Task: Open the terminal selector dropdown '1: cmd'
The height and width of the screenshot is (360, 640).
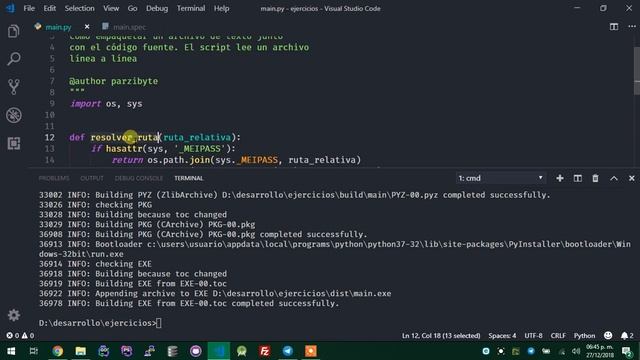Action: [x=500, y=178]
